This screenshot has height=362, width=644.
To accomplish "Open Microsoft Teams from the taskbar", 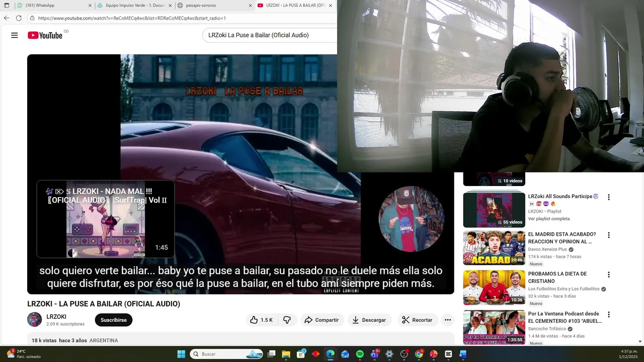I will click(x=374, y=354).
